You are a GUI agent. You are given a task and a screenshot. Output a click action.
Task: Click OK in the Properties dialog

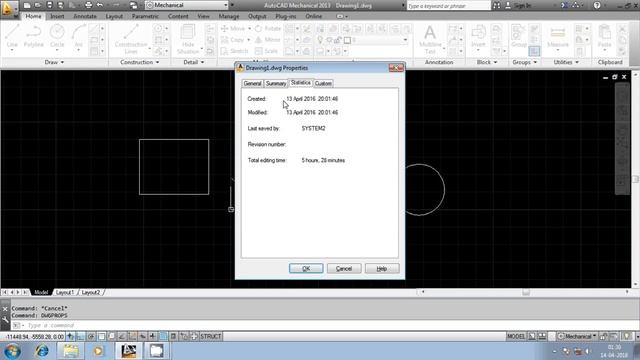[306, 269]
